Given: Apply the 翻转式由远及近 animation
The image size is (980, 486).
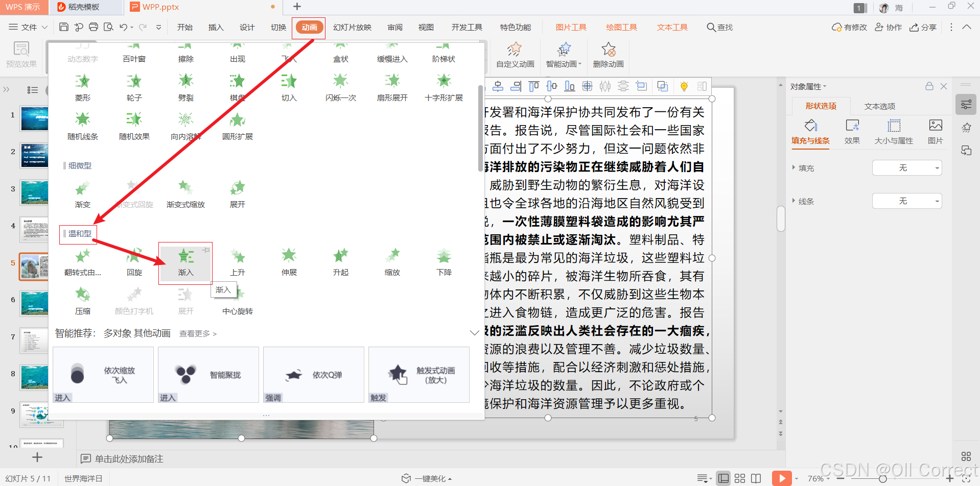Looking at the screenshot, I should pos(82,262).
